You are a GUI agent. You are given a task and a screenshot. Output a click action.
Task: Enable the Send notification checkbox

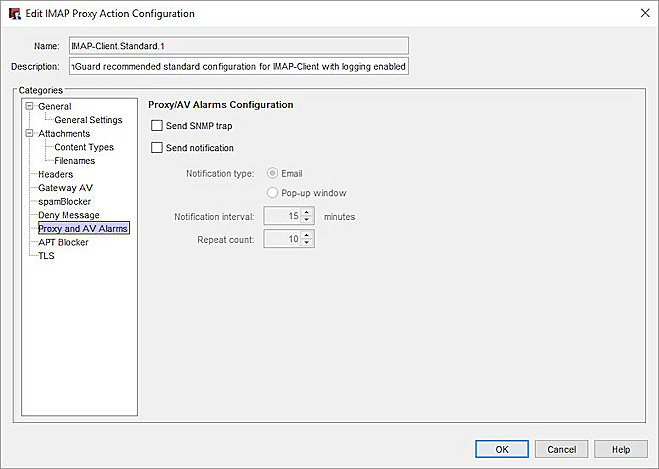[x=156, y=148]
